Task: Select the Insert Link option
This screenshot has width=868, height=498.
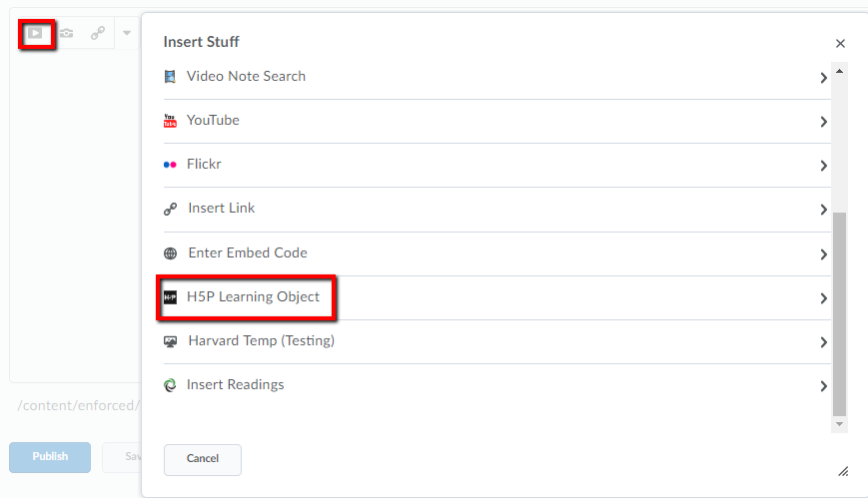Action: pos(497,209)
